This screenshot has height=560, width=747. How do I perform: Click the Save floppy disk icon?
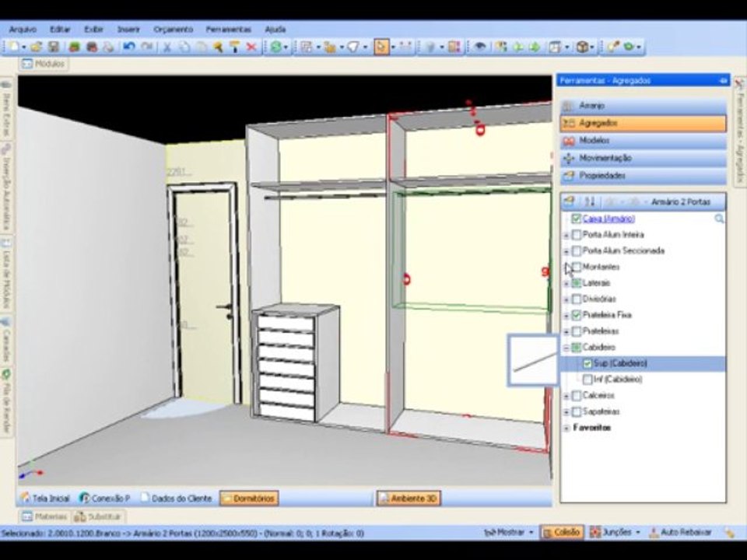pyautogui.click(x=54, y=47)
